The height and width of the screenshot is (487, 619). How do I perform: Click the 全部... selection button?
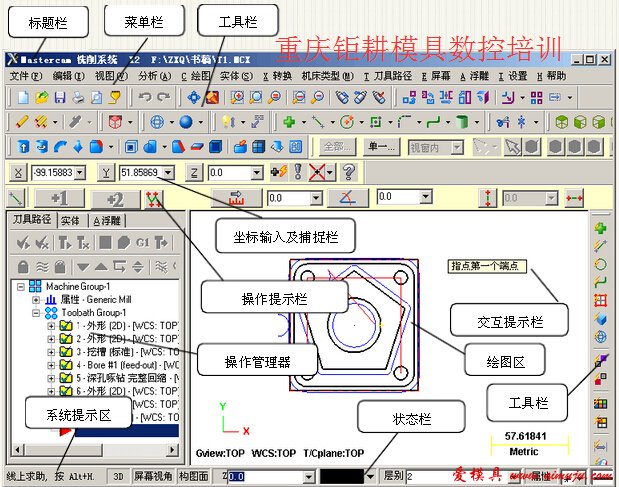coord(337,147)
